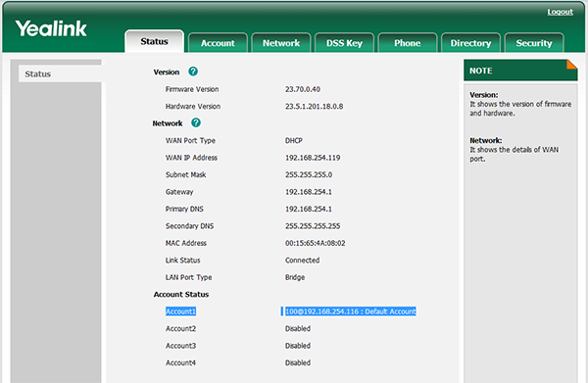
Task: Click the DHCP WAN port type value
Action: click(294, 140)
